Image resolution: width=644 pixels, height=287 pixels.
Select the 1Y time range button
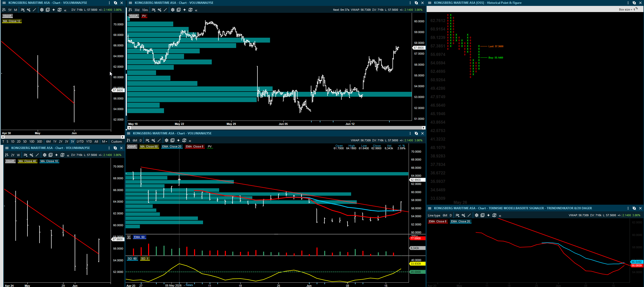tap(55, 141)
